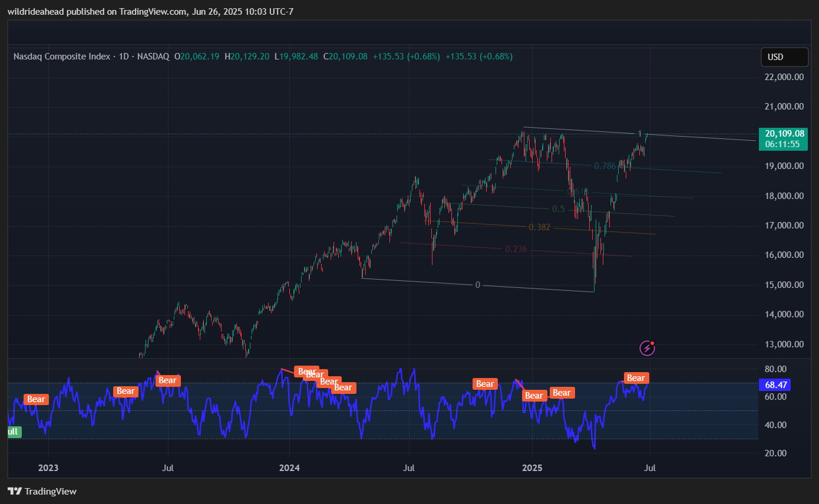Click the 20.00 RSI axis label
This screenshot has width=819, height=504.
point(775,453)
